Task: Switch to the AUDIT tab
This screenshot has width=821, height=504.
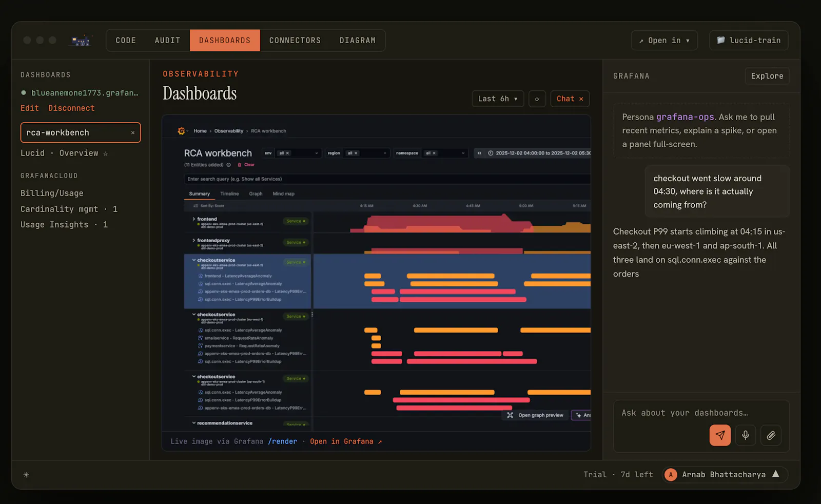Action: coord(168,41)
